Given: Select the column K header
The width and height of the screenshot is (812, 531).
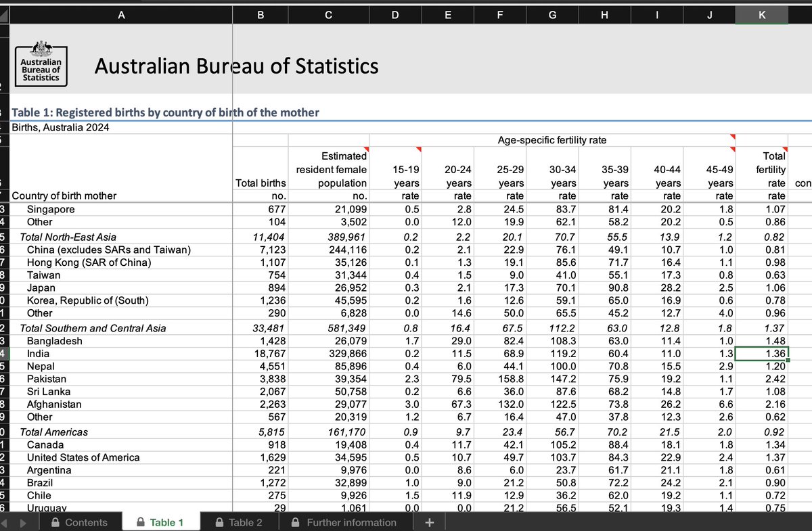Looking at the screenshot, I should (762, 18).
